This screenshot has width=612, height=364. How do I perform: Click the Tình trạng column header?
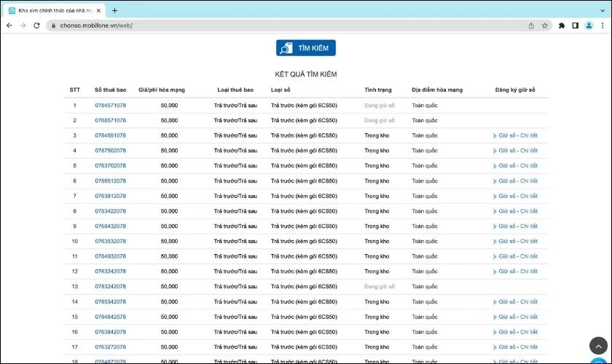pyautogui.click(x=377, y=90)
